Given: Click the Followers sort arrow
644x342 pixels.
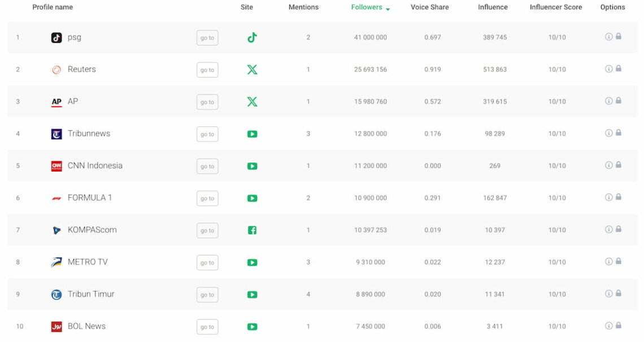Looking at the screenshot, I should tap(388, 9).
